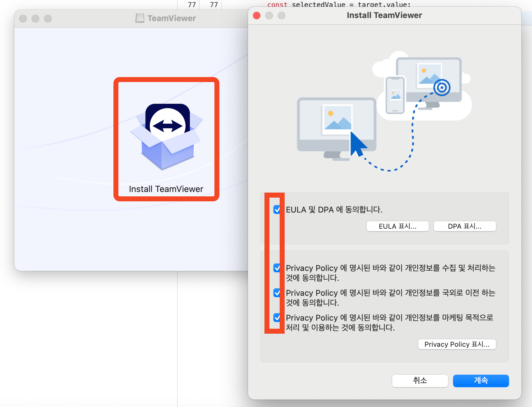Click the 'const selectedValue' code line behind
This screenshot has width=532, height=407.
click(x=339, y=4)
